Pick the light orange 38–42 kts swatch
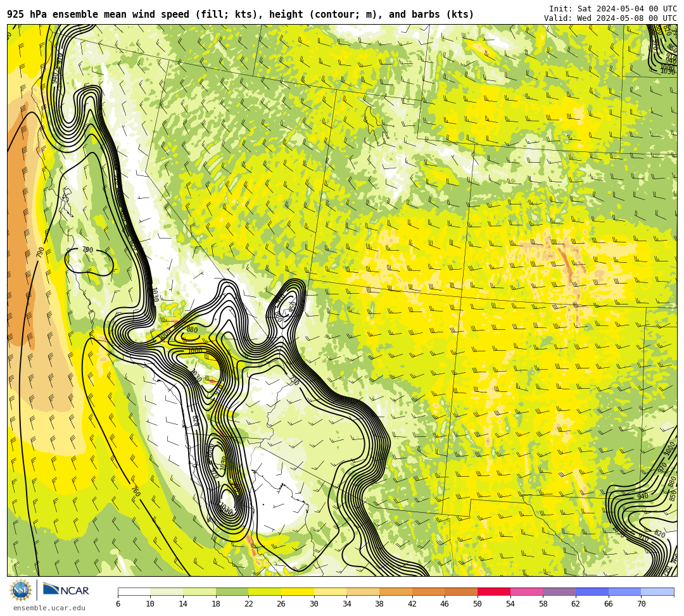The width and height of the screenshot is (684, 616). click(x=396, y=591)
